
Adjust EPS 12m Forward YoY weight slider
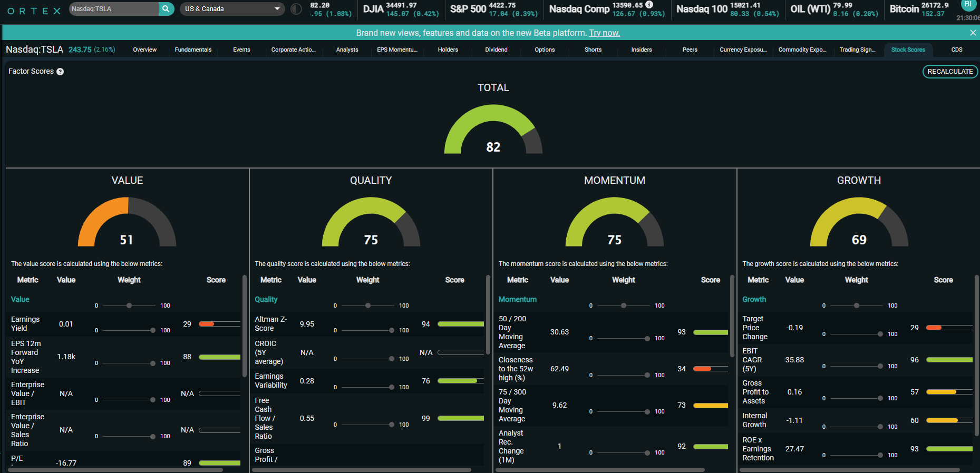pos(129,363)
